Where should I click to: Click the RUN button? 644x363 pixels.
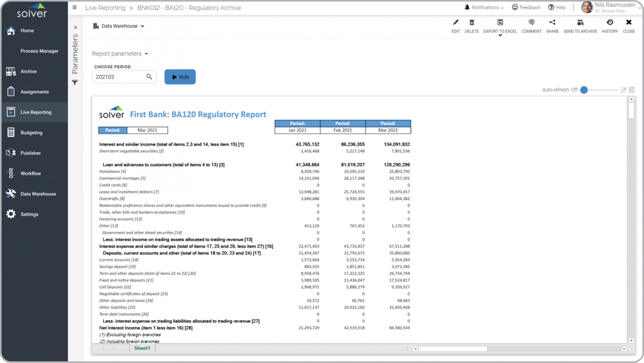(180, 77)
